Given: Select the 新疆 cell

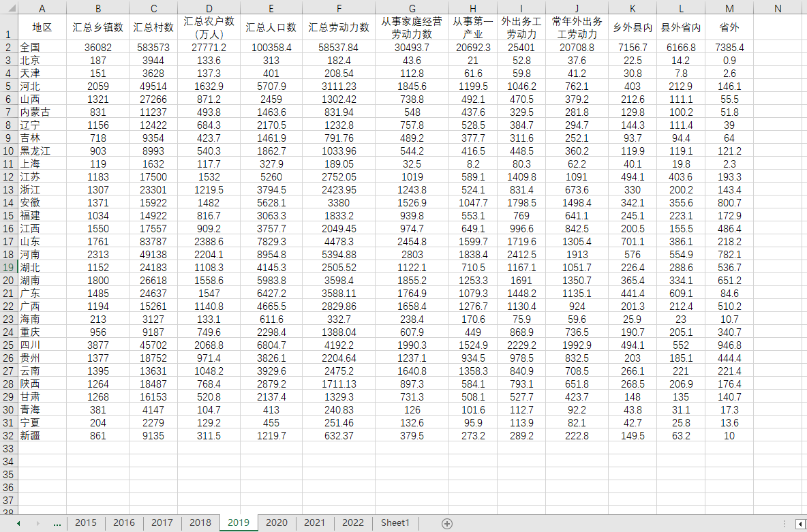Looking at the screenshot, I should [x=42, y=435].
